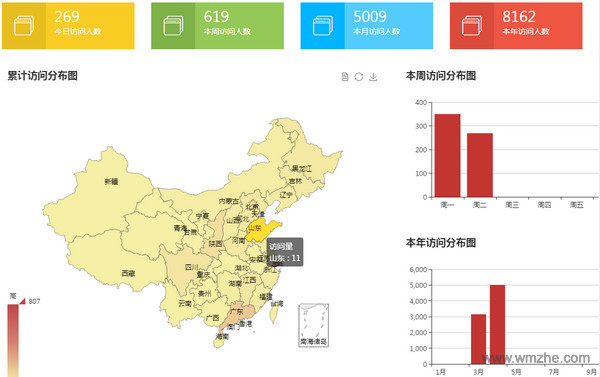Click the 周五 axis label

[577, 205]
